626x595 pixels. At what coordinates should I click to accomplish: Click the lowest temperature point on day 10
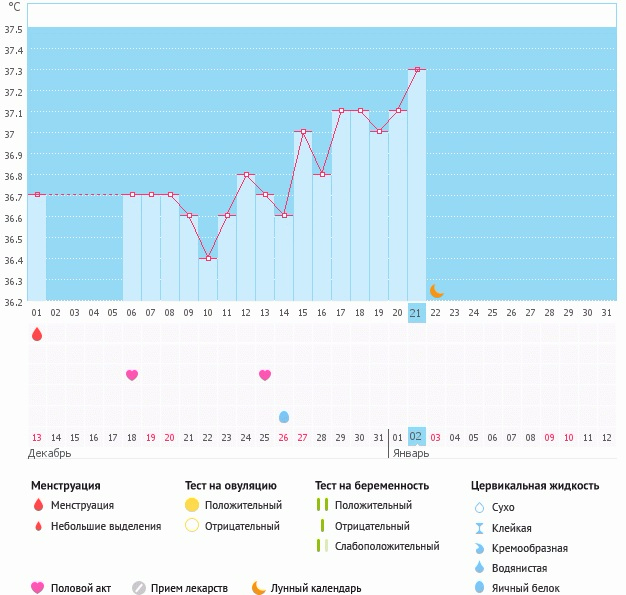(208, 258)
